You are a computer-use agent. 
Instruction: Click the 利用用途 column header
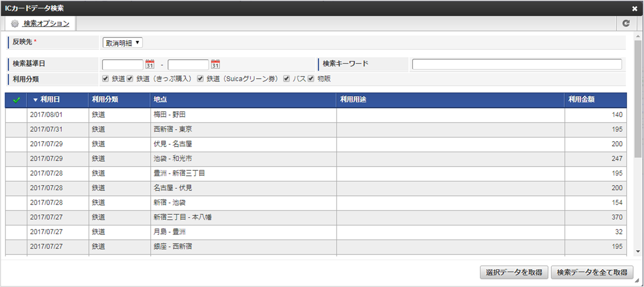point(450,100)
